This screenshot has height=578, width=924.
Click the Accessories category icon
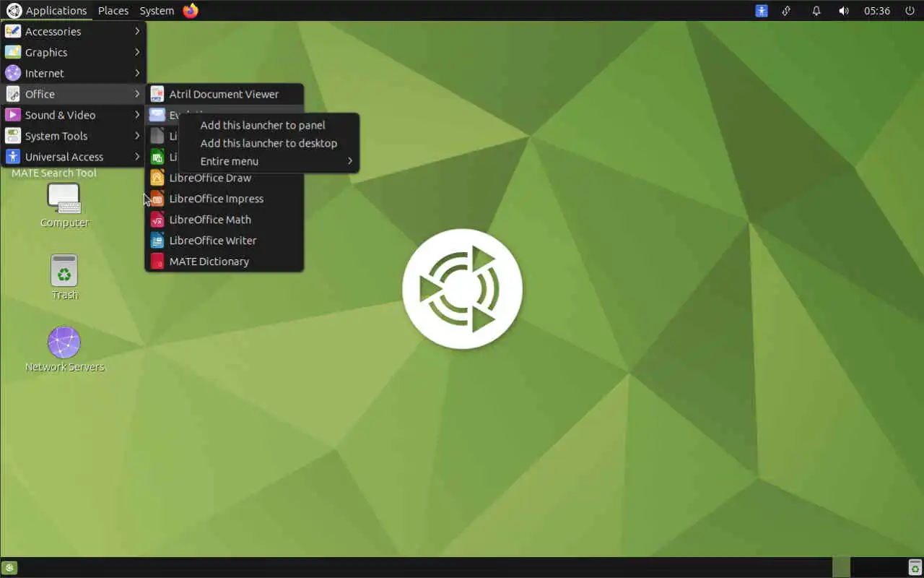point(13,31)
